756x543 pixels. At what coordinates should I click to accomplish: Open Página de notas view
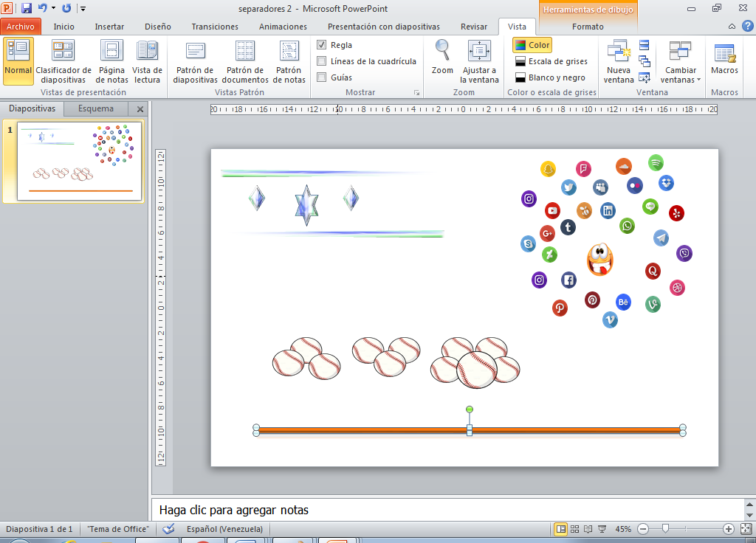point(112,61)
